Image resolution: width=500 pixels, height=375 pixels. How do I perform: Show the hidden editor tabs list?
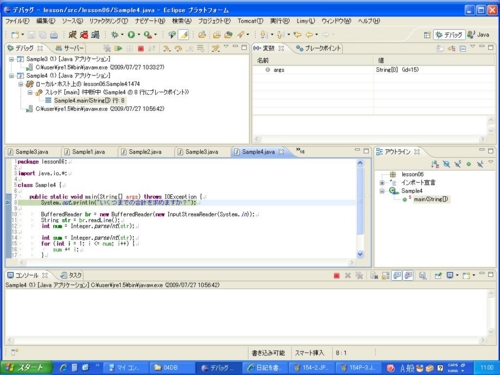point(300,152)
